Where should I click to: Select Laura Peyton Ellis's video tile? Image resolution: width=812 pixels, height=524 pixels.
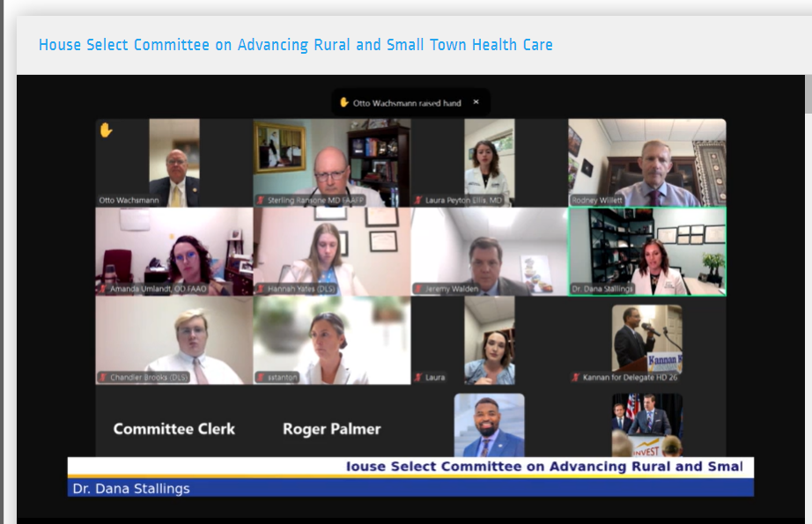tap(490, 163)
